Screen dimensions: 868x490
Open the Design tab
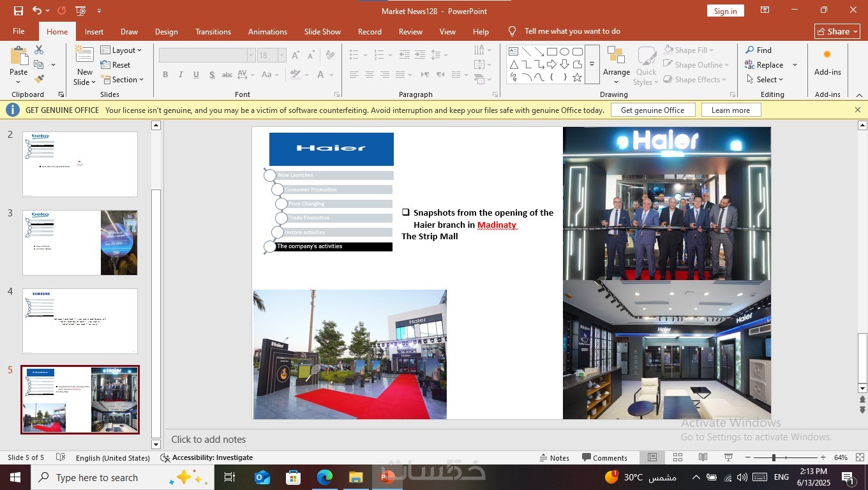[167, 31]
